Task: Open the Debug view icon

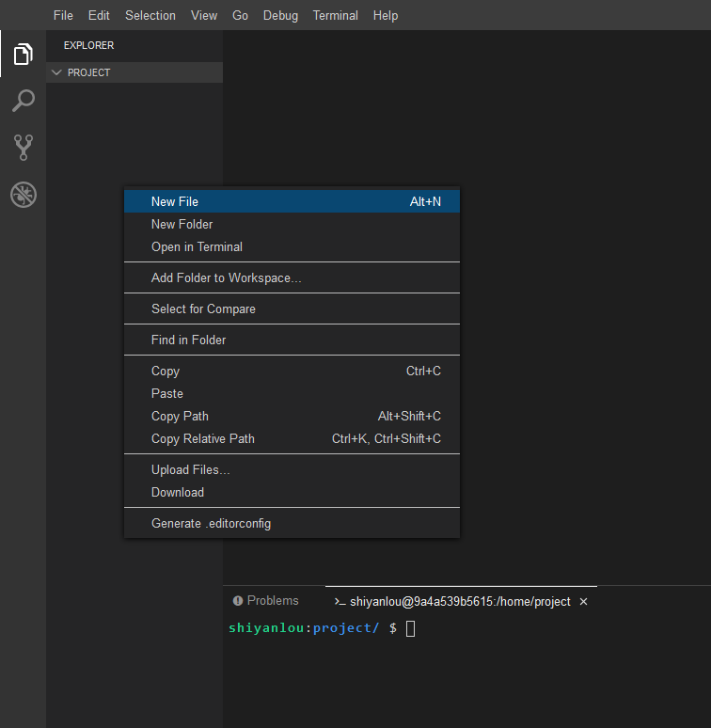Action: [x=24, y=195]
